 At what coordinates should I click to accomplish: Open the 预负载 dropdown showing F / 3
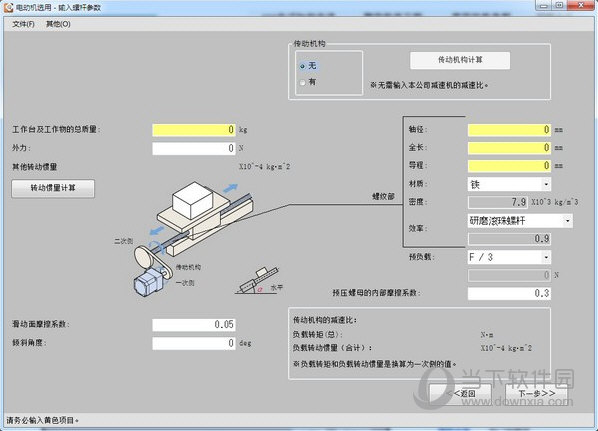(509, 257)
